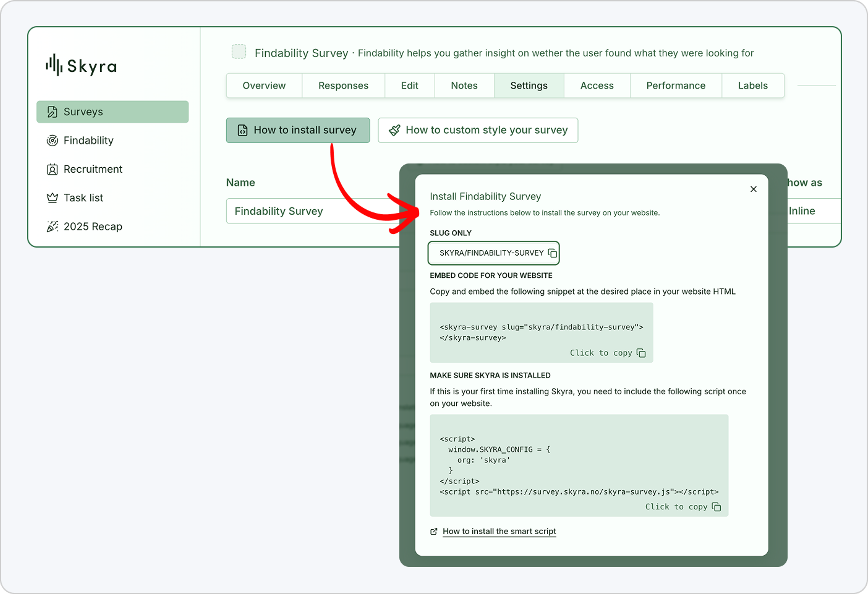868x594 pixels.
Task: Click the Install Findability Survey heading
Action: click(485, 196)
